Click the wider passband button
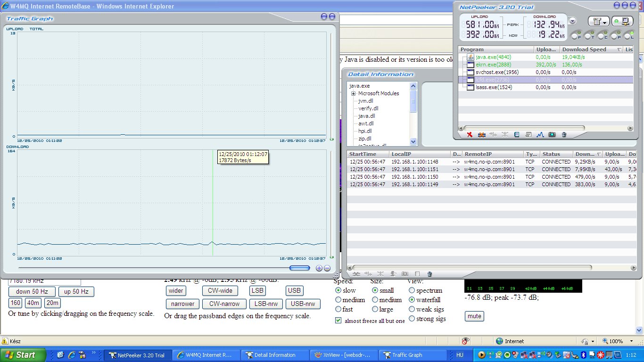The height and width of the screenshot is (362, 644). pyautogui.click(x=176, y=291)
